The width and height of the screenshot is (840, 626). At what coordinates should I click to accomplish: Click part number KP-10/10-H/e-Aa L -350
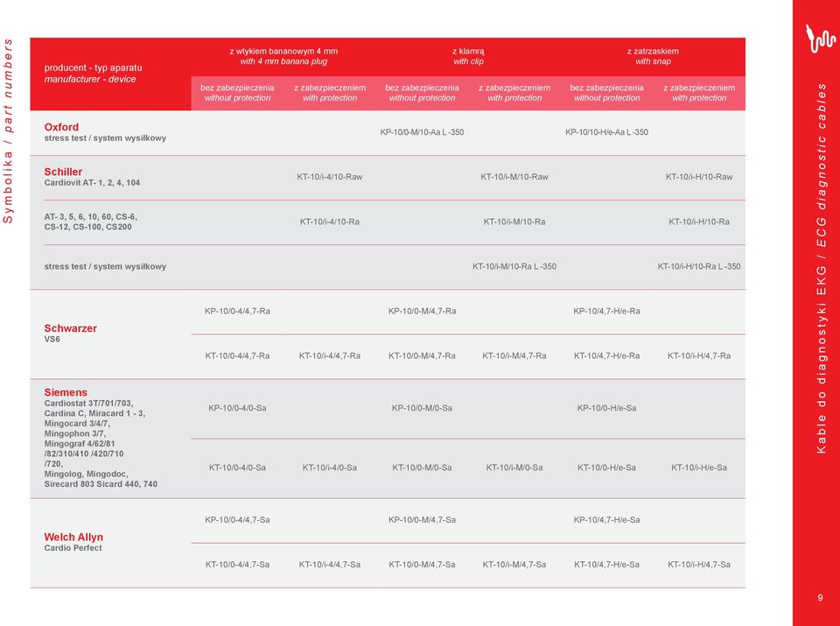pos(606,132)
